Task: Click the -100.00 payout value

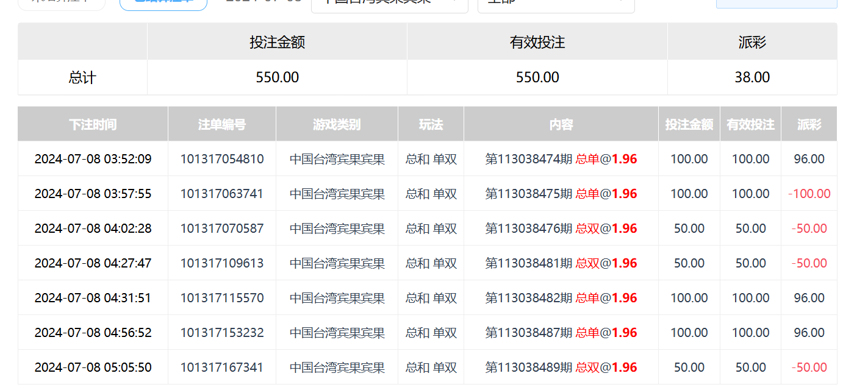Action: [x=809, y=194]
